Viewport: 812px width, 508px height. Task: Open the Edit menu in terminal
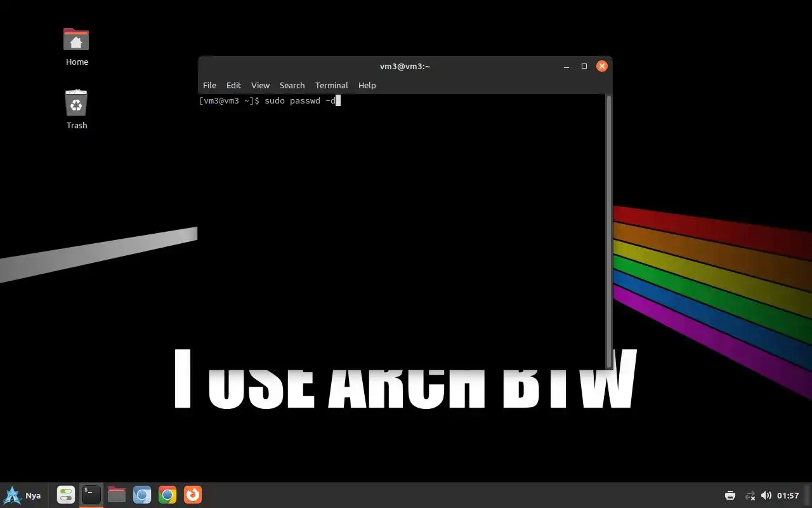click(233, 85)
